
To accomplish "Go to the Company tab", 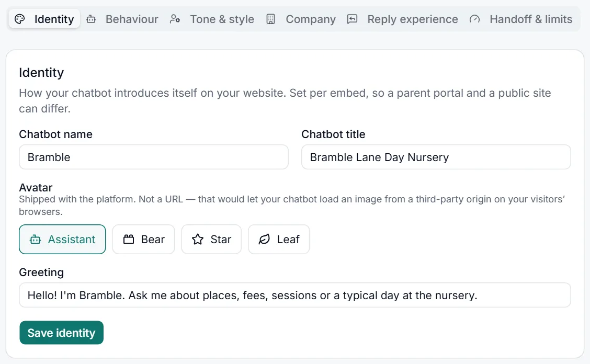I will coord(301,19).
